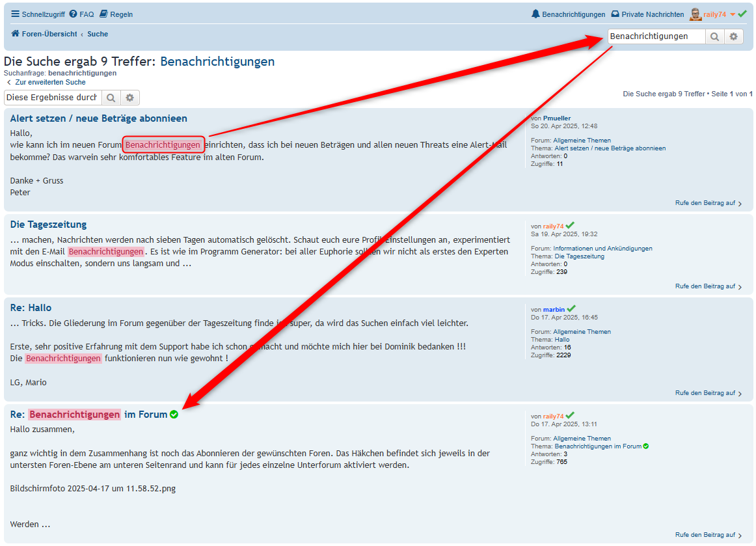756x546 pixels.
Task: Click the raily74 user avatar
Action: 695,14
